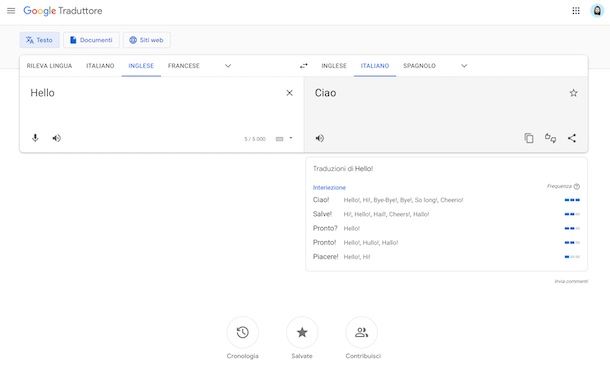
Task: Save translation with star icon
Action: 573,93
